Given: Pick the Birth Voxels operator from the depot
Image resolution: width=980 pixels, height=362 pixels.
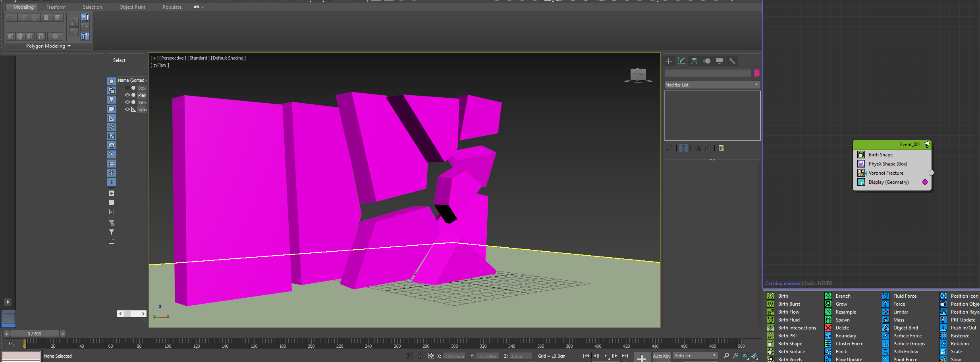Looking at the screenshot, I should (790, 359).
